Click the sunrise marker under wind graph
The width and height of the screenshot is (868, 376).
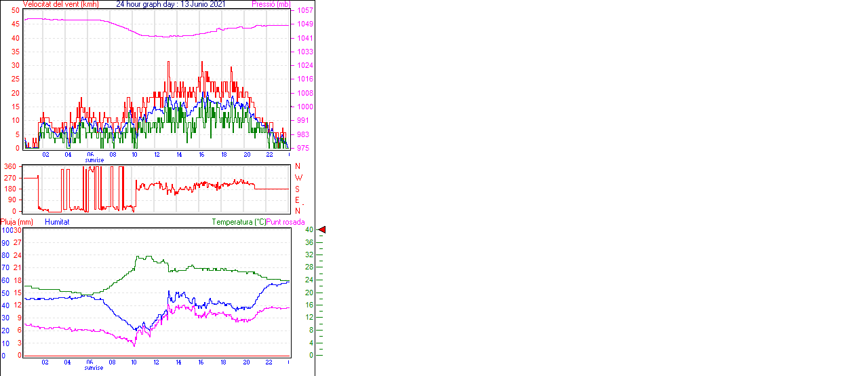pos(94,160)
